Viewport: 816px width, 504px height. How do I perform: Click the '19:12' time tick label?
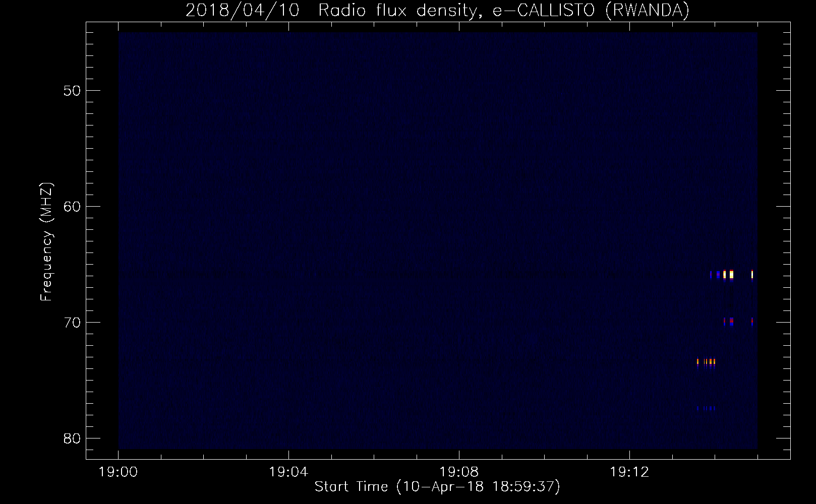[x=629, y=472]
